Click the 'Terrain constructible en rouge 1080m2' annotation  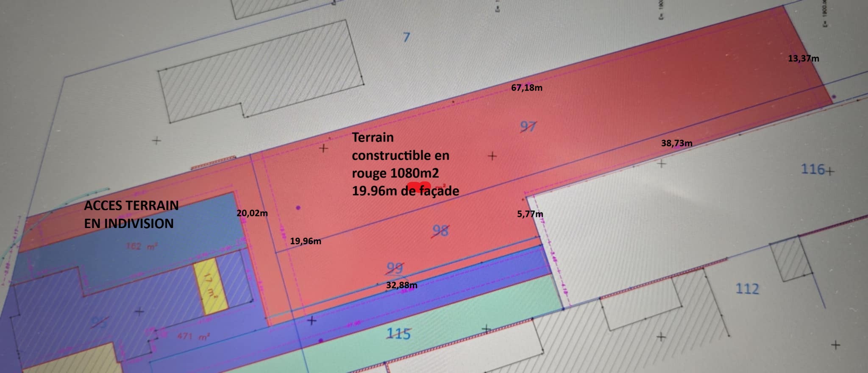[400, 155]
